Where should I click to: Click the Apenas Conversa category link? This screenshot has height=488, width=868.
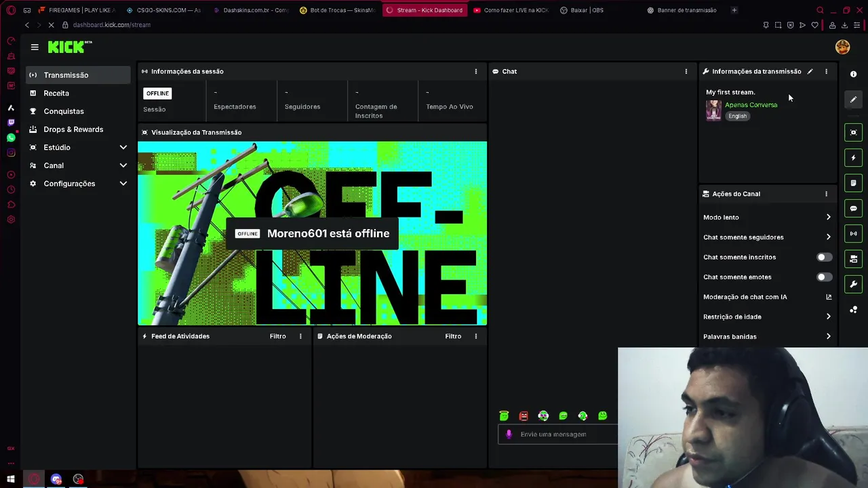(x=751, y=105)
